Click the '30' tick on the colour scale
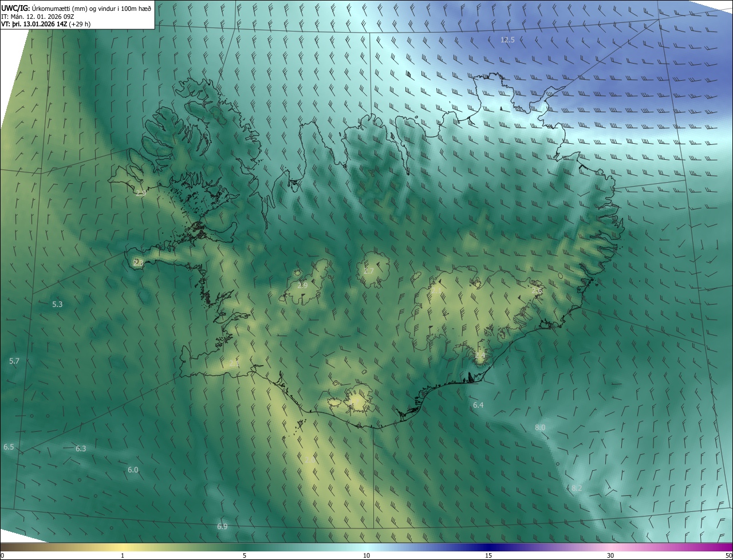This screenshot has width=733, height=560. [x=610, y=555]
